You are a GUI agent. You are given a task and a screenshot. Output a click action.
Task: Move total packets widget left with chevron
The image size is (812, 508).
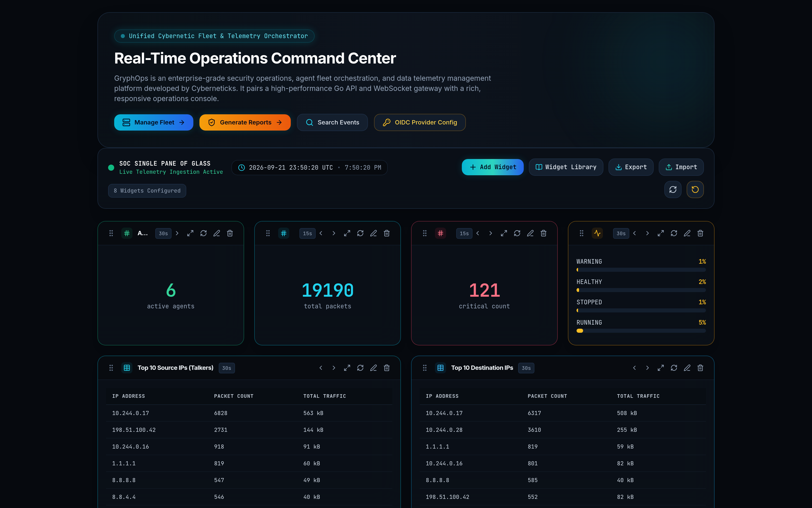tap(321, 233)
